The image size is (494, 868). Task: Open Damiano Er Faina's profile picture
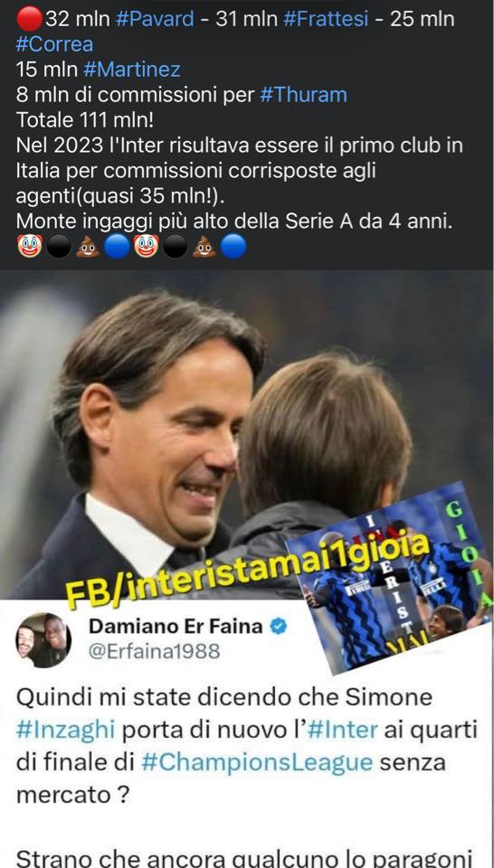click(43, 640)
